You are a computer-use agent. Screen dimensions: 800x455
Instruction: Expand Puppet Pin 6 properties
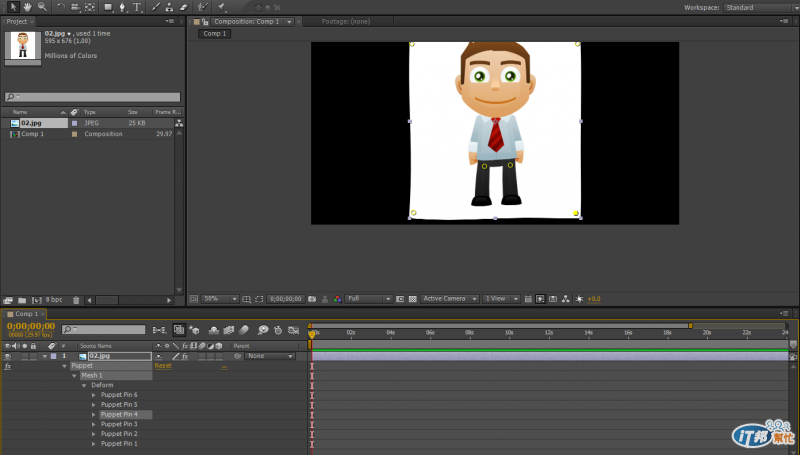[95, 395]
